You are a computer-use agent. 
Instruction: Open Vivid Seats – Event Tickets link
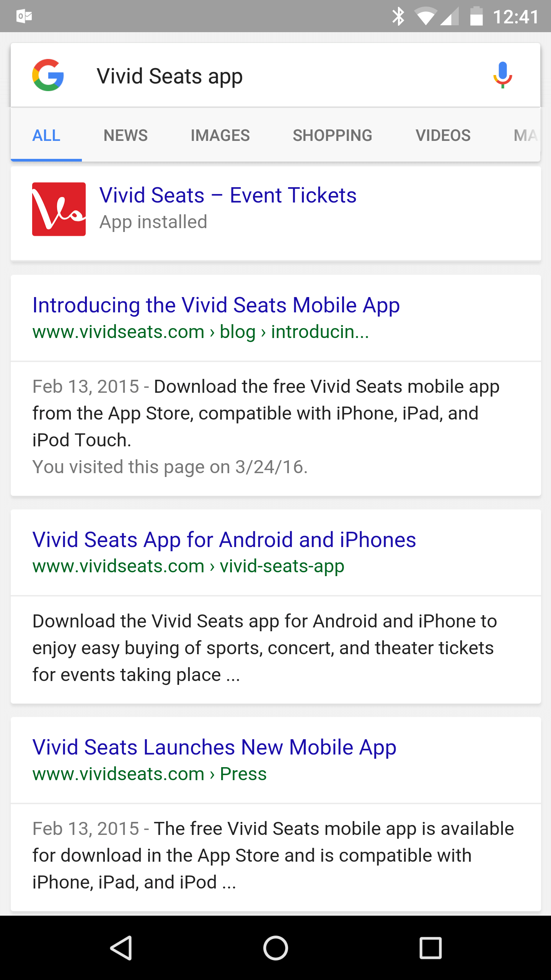pyautogui.click(x=228, y=195)
